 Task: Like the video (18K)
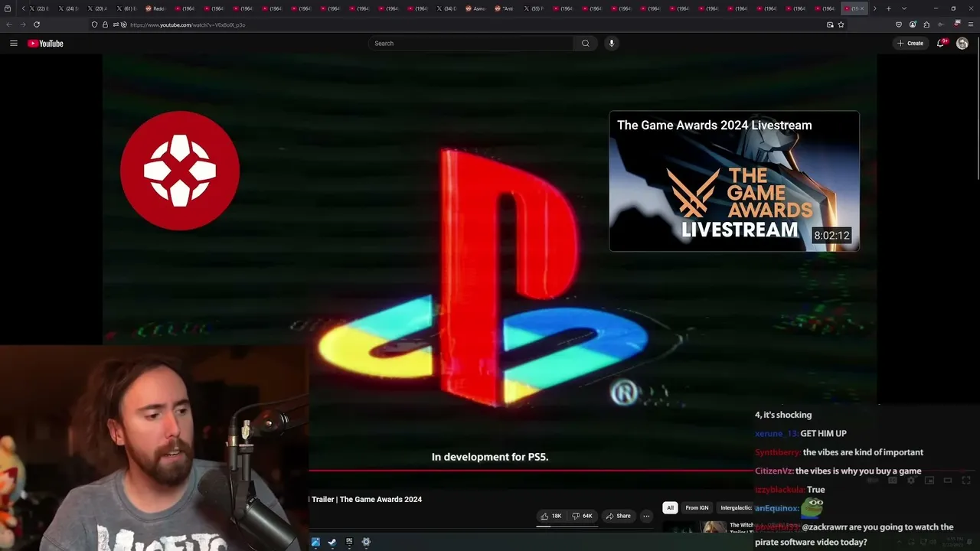click(551, 516)
